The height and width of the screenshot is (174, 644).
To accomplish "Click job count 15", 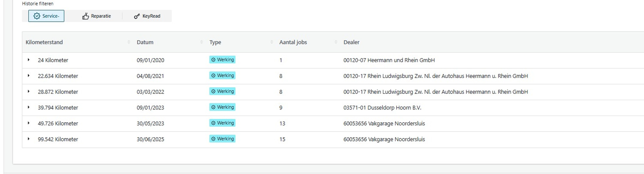I will 282,139.
